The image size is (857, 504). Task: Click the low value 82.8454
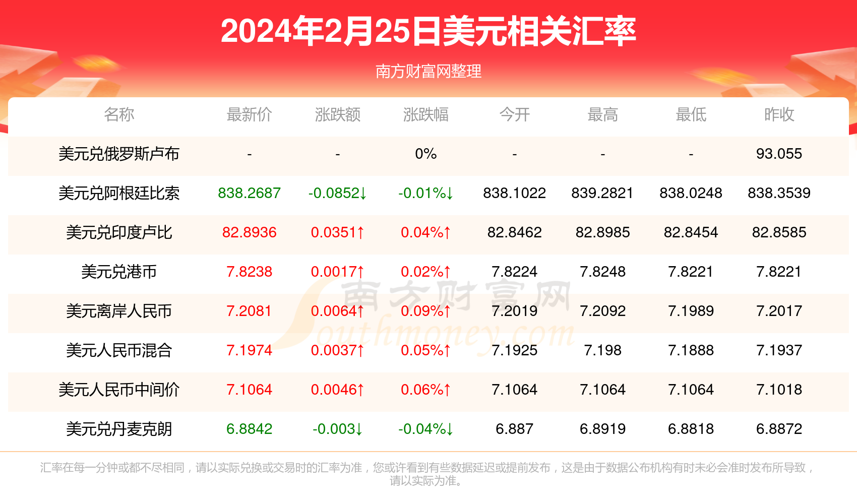click(x=691, y=233)
